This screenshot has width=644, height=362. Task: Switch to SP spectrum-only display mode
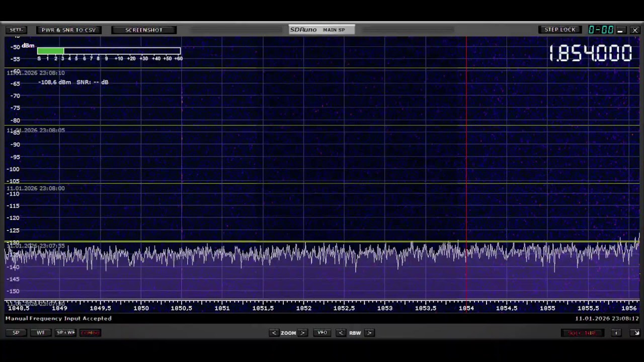tap(16, 333)
